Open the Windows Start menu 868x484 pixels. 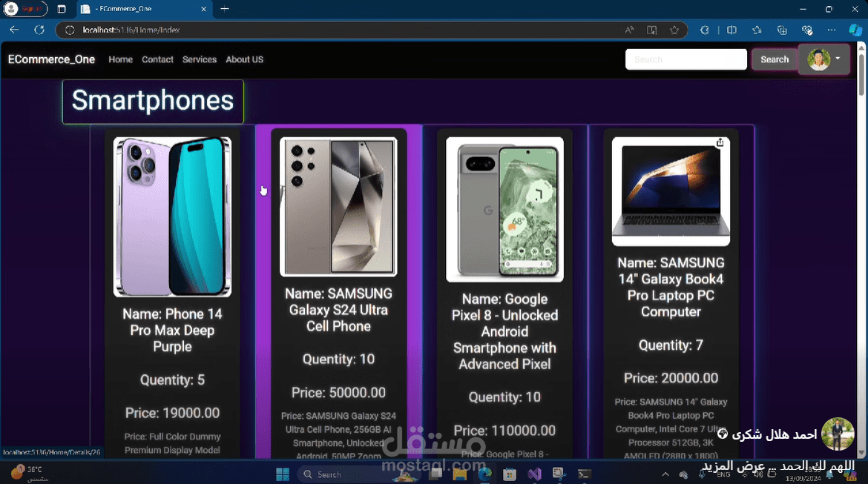click(283, 474)
